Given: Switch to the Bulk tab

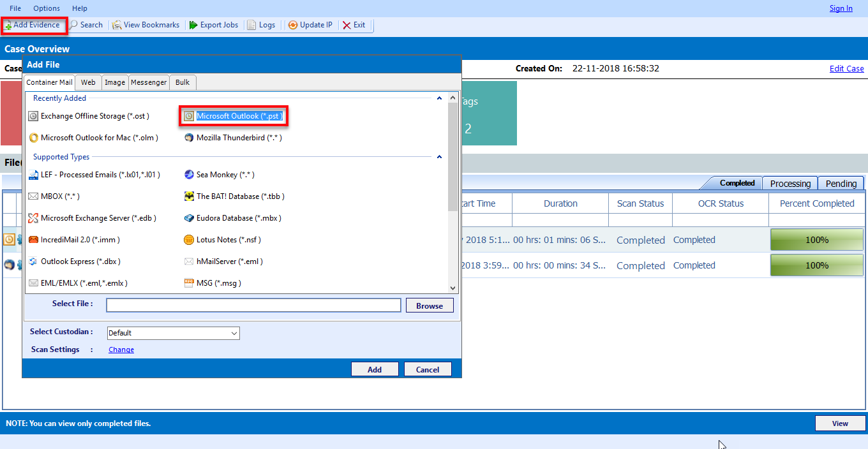Looking at the screenshot, I should click(x=183, y=82).
